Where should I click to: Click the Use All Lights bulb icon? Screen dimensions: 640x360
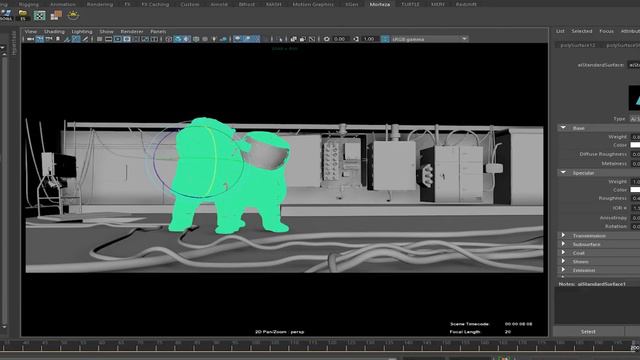[214, 39]
